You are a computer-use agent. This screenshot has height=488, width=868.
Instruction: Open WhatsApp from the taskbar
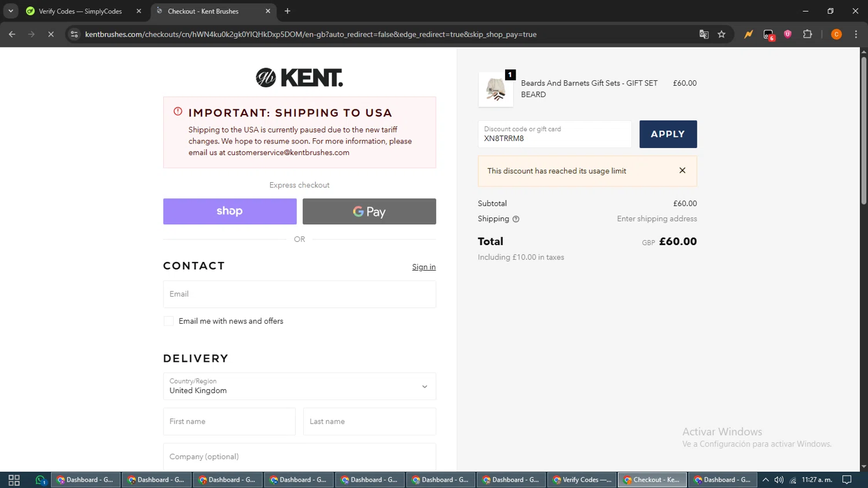[40, 480]
